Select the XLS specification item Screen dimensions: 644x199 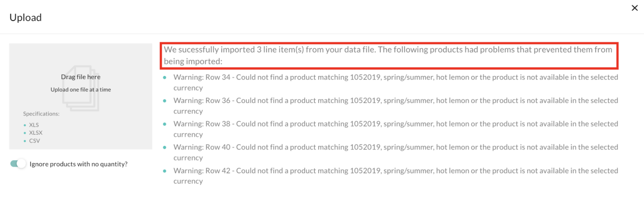[34, 125]
